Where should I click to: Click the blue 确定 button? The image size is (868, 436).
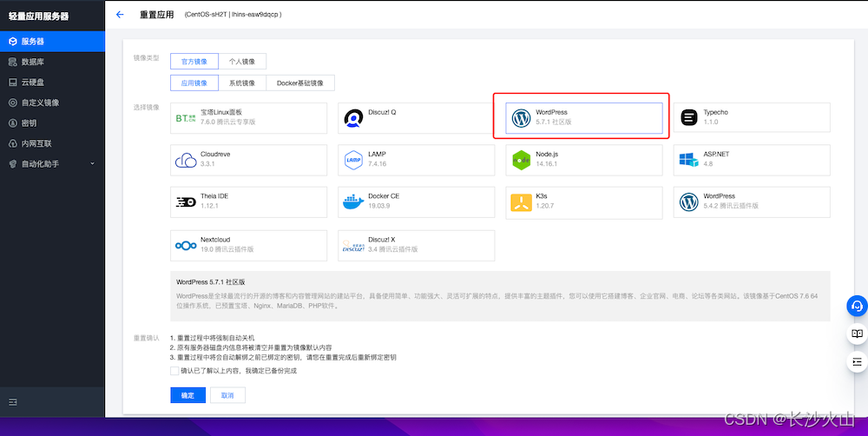[x=187, y=395]
